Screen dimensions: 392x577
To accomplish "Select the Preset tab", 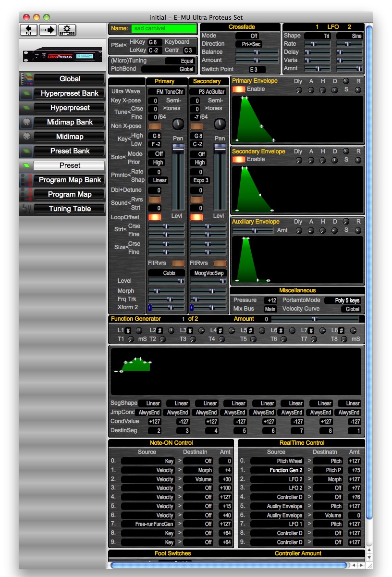I will click(70, 165).
